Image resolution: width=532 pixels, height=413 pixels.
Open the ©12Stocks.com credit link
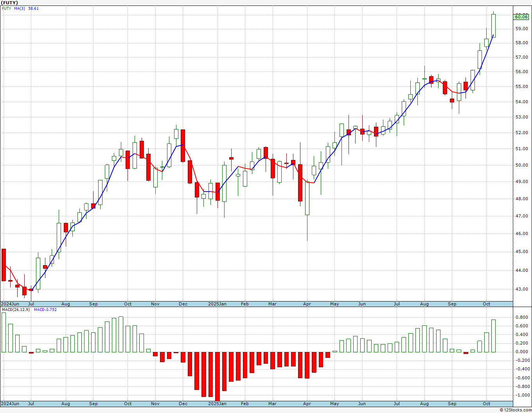(x=516, y=410)
